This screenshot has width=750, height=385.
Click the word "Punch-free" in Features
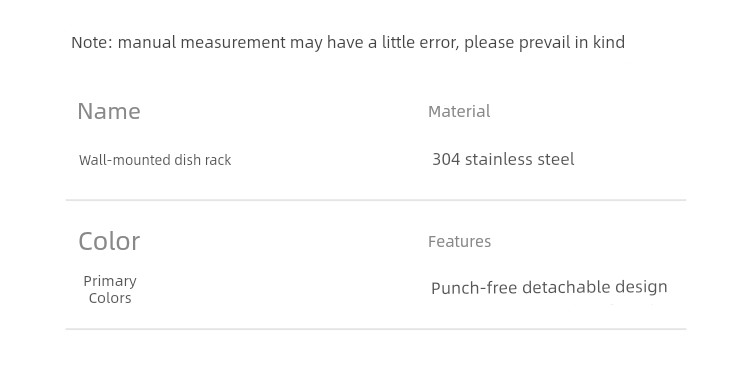click(x=474, y=288)
